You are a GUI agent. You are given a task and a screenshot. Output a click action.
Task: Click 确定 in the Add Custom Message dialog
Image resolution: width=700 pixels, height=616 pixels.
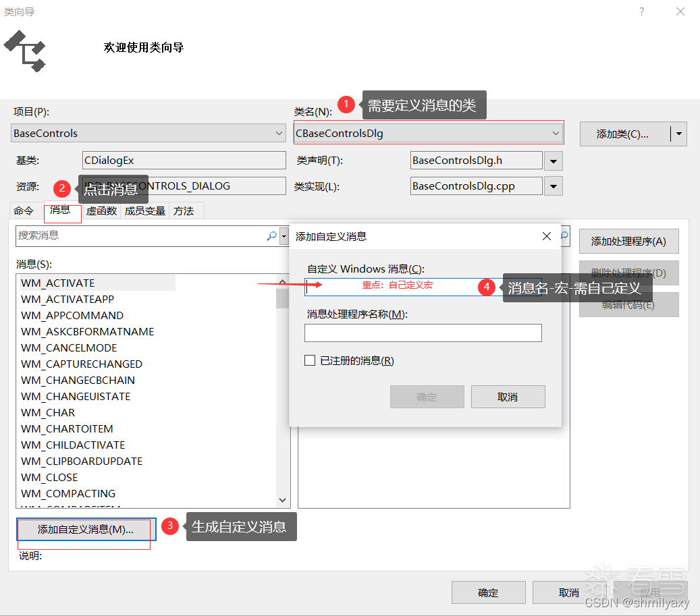pyautogui.click(x=427, y=397)
